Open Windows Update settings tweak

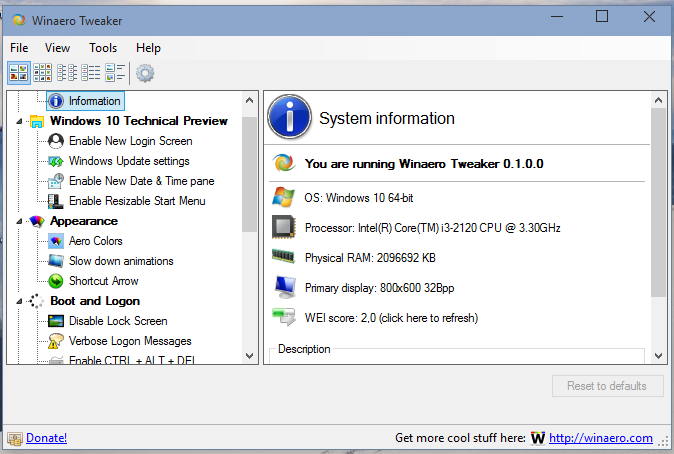(x=128, y=161)
